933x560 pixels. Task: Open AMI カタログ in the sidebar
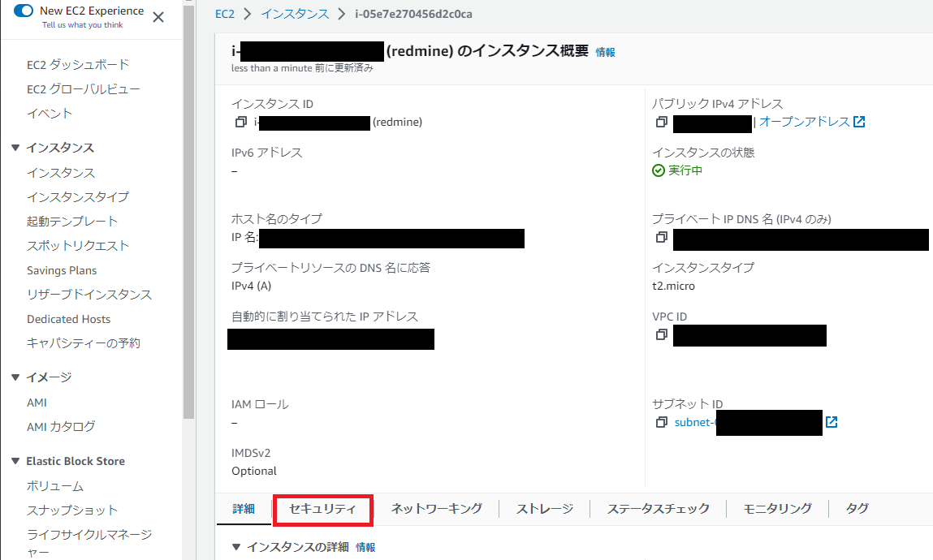(x=61, y=427)
